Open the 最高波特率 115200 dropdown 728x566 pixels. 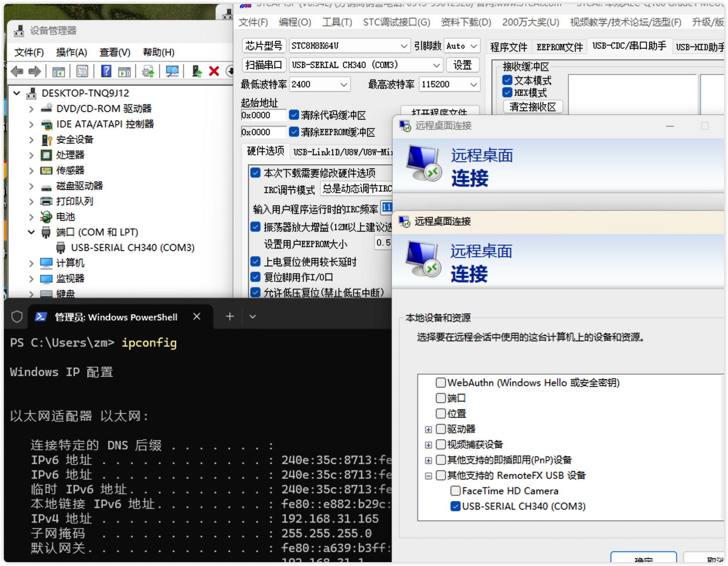474,85
